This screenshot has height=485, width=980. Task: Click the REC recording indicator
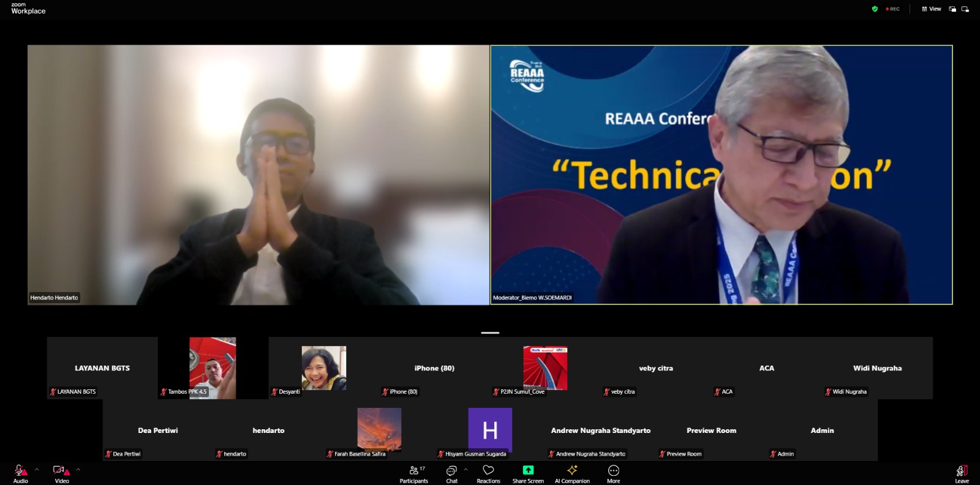click(x=893, y=9)
